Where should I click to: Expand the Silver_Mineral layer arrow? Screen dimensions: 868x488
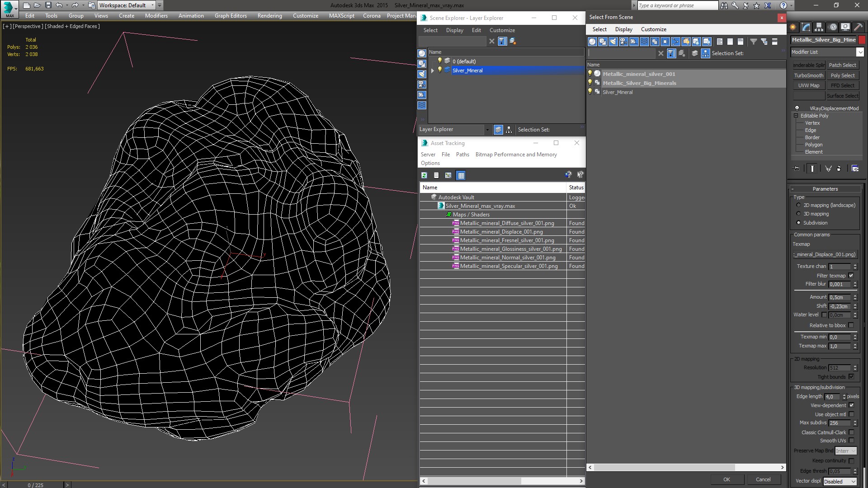click(433, 70)
